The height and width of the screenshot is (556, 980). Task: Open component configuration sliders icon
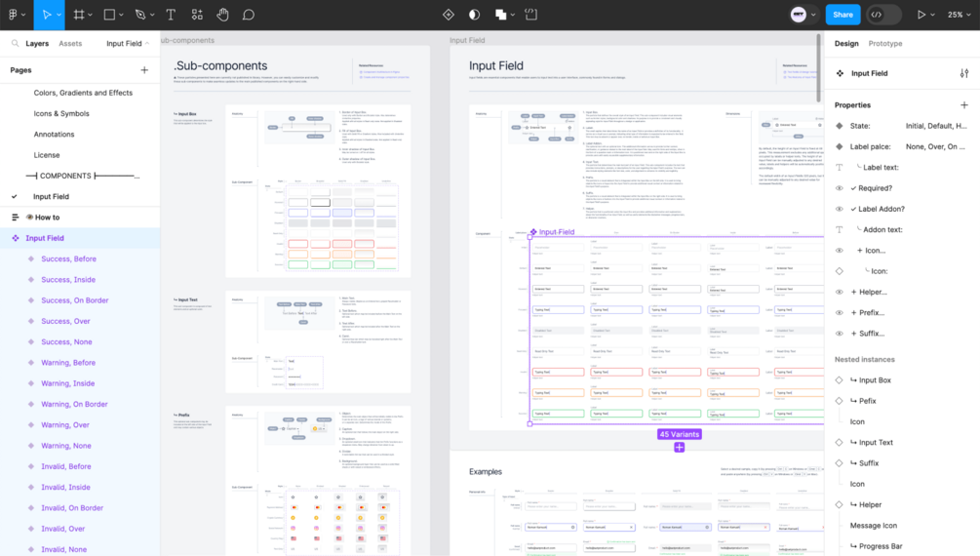(x=964, y=73)
